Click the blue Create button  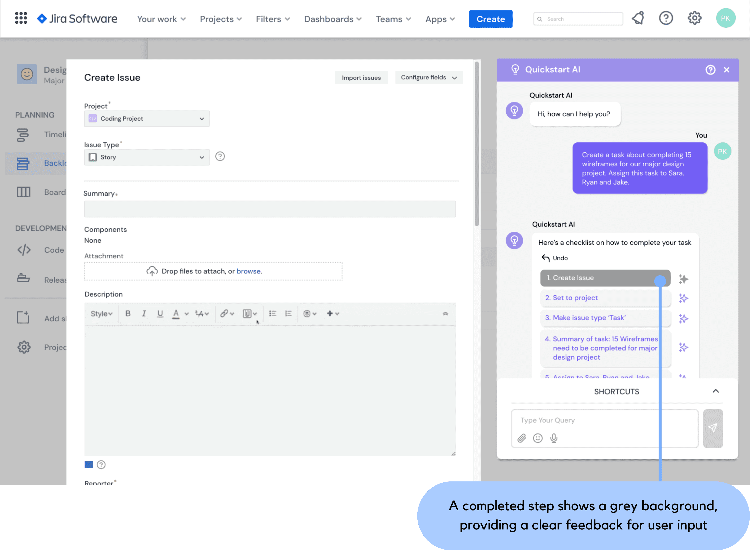491,19
